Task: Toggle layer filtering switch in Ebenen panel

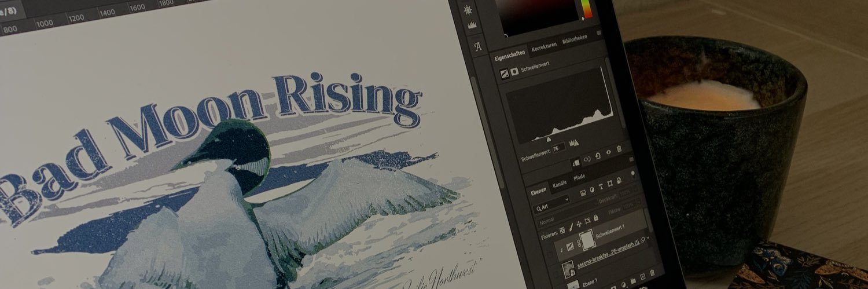Action: [632, 174]
